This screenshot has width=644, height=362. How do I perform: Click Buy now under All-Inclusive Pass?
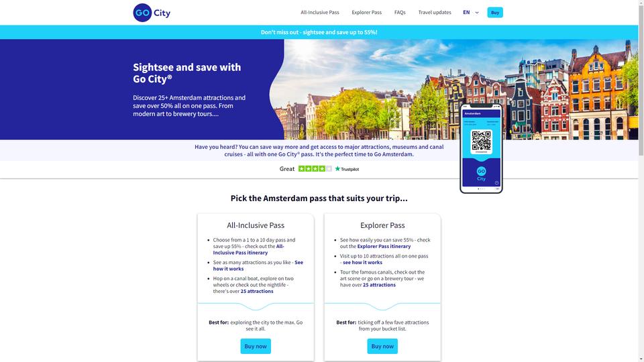tap(256, 346)
